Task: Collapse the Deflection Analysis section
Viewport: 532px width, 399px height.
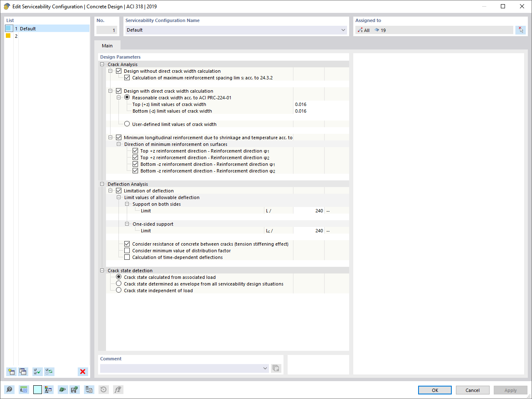Action: 102,184
